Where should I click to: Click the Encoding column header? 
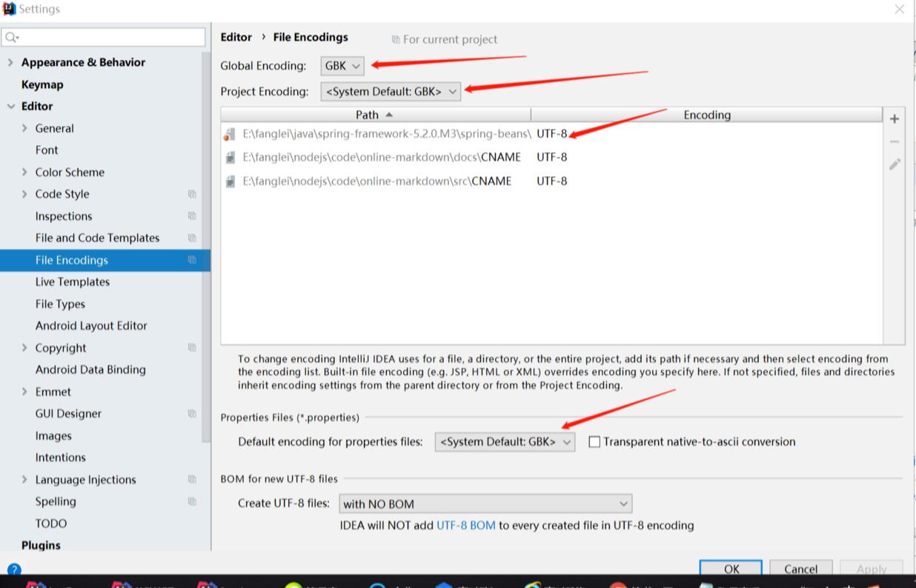coord(707,115)
